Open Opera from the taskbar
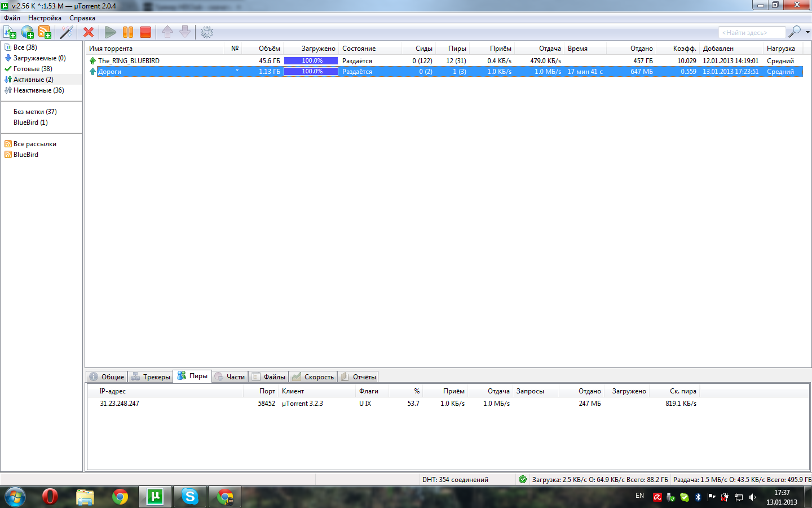Viewport: 812px width, 508px height. (50, 497)
